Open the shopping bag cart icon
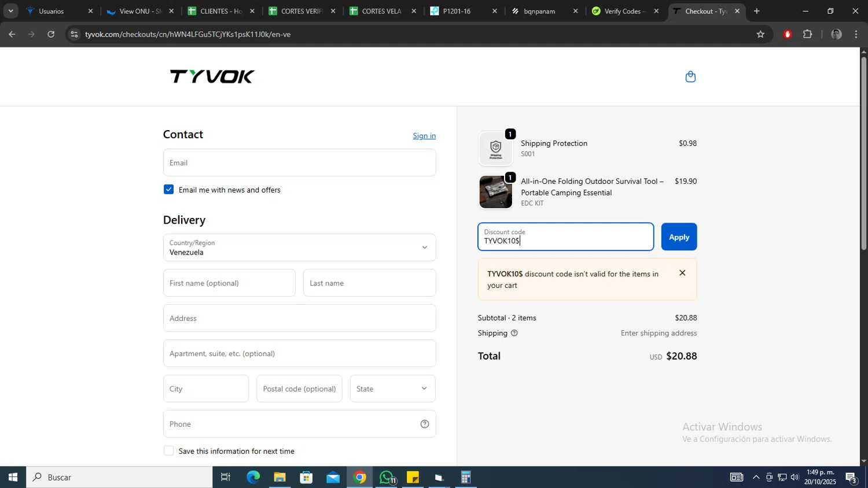868x488 pixels. pos(690,77)
